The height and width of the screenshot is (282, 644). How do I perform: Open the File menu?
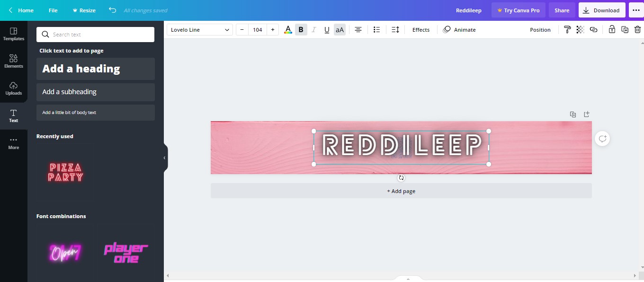point(53,10)
